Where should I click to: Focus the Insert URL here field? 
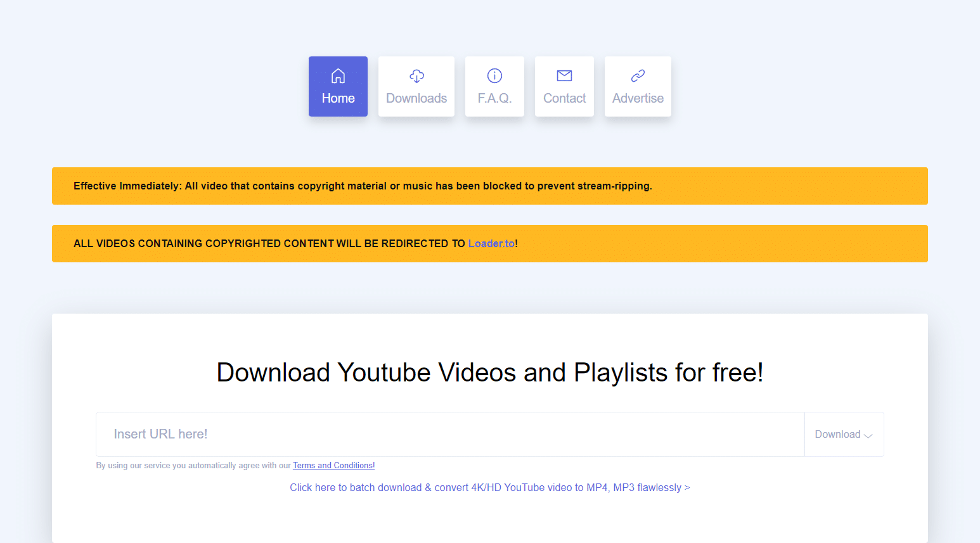450,434
